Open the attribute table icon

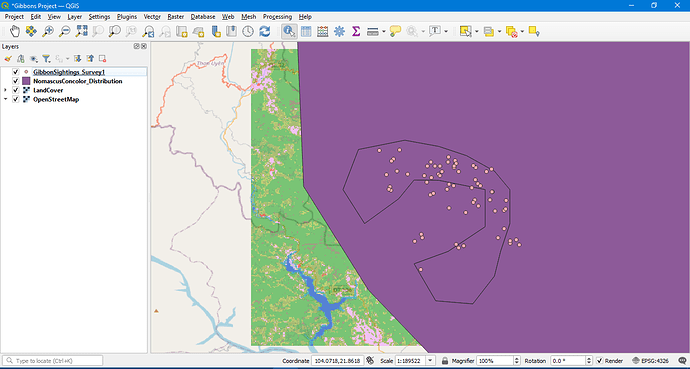(x=306, y=31)
